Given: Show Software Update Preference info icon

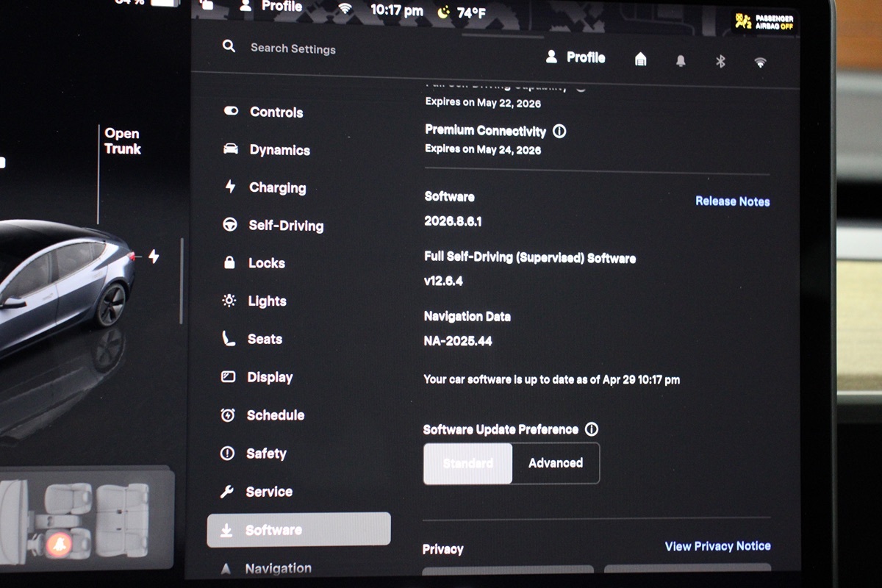Looking at the screenshot, I should [592, 429].
